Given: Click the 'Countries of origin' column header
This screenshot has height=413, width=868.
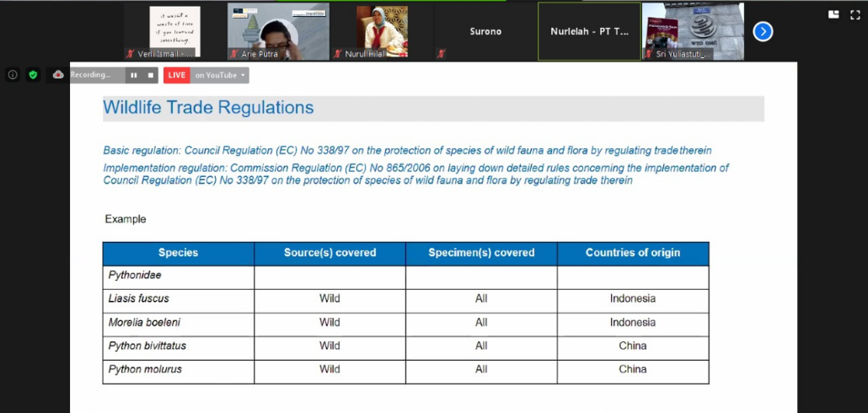Looking at the screenshot, I should [632, 253].
